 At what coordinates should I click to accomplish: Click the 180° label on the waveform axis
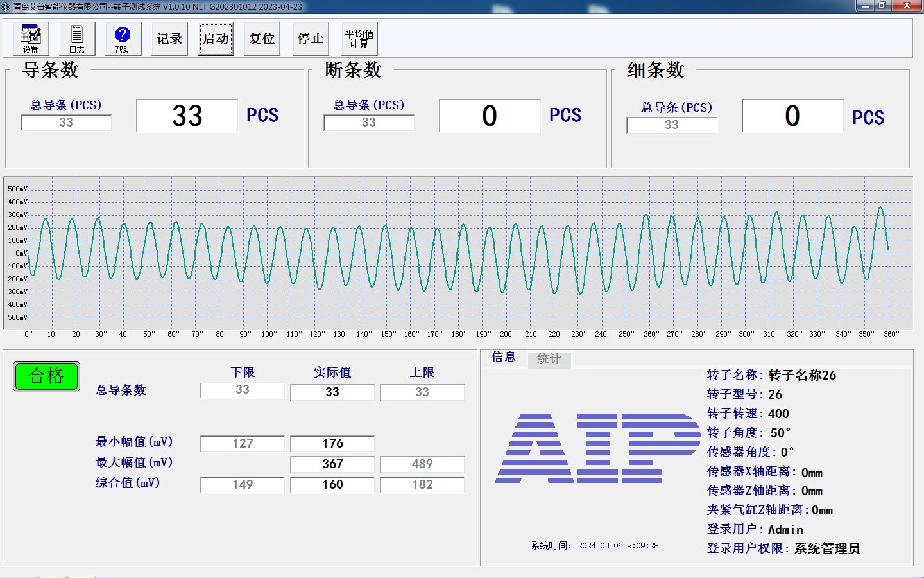point(459,334)
